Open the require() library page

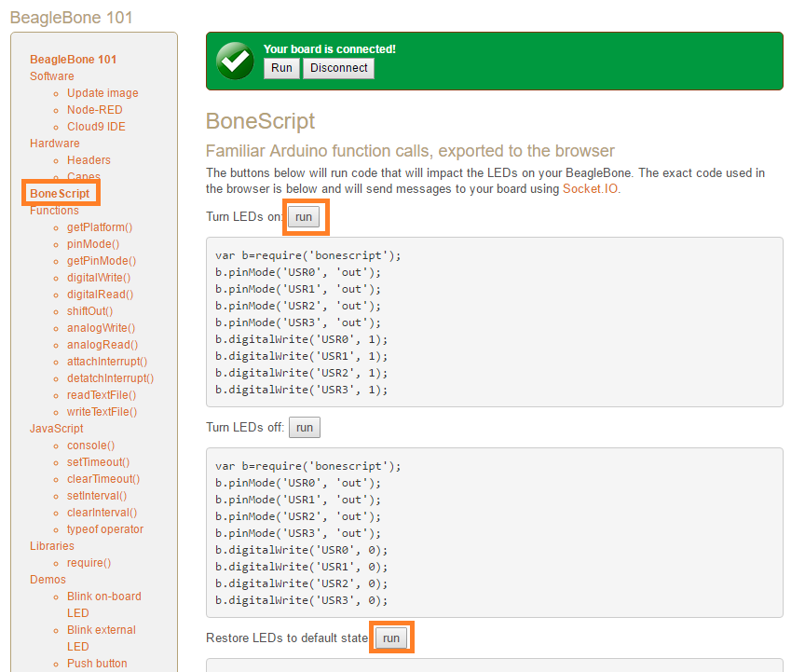tap(89, 563)
